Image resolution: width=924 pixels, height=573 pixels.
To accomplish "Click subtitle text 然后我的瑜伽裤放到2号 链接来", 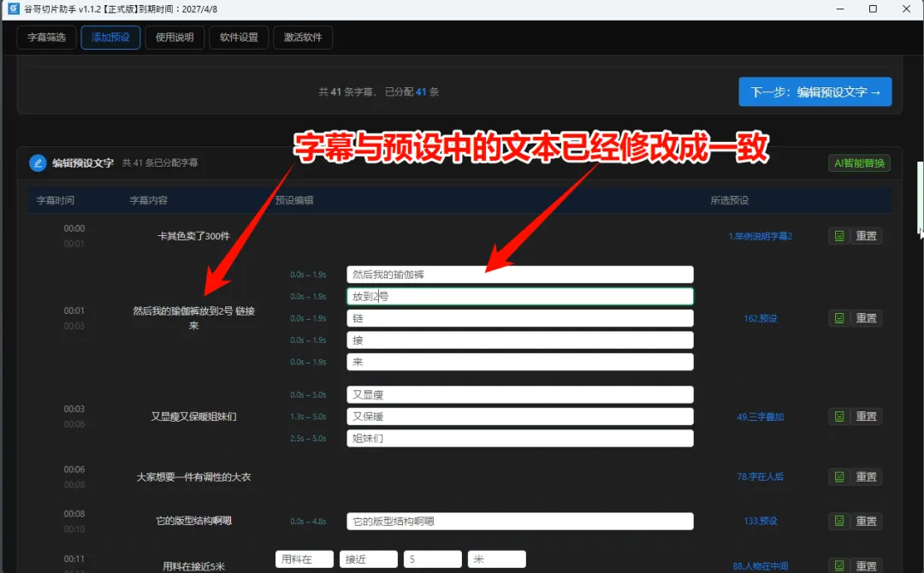I will (194, 318).
